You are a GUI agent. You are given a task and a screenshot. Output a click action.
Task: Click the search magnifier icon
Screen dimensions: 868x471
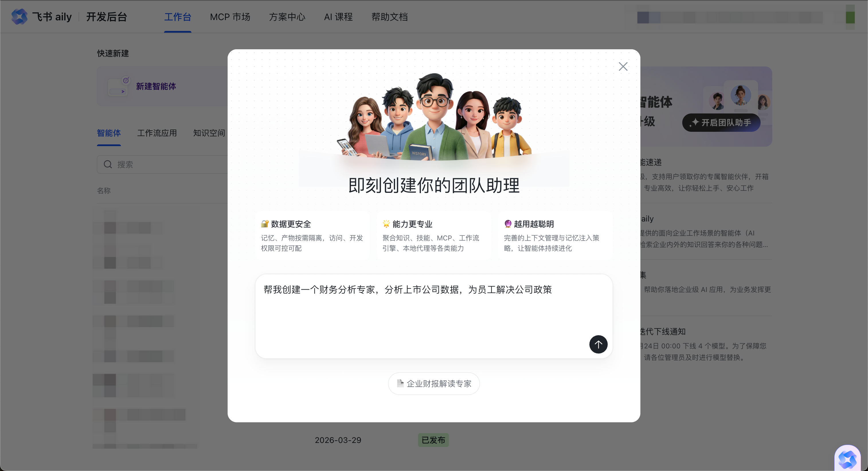tap(108, 164)
